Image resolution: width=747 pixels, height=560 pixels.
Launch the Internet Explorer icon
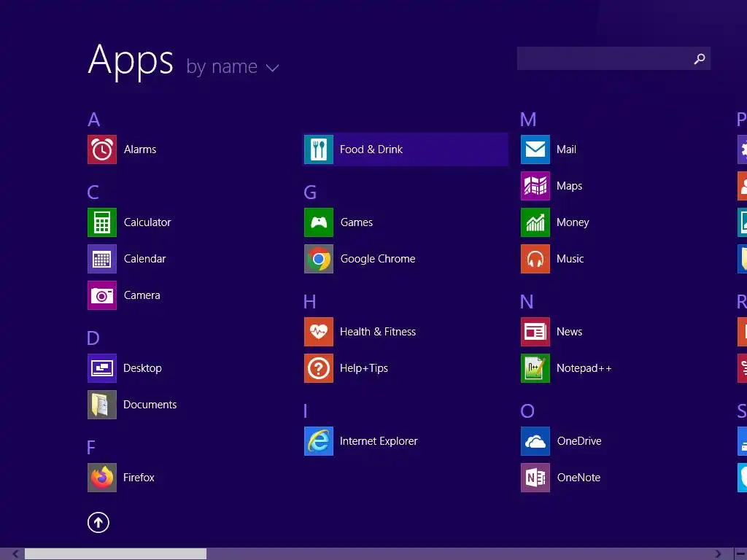click(319, 441)
